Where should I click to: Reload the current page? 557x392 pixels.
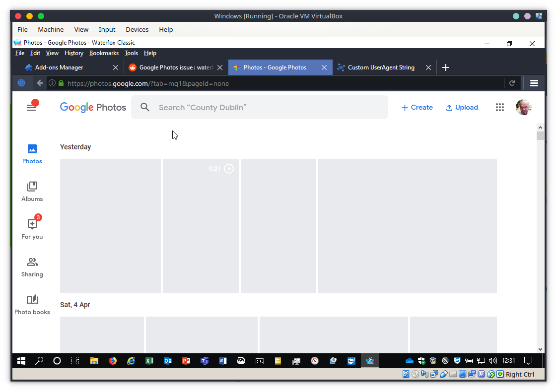coord(512,83)
